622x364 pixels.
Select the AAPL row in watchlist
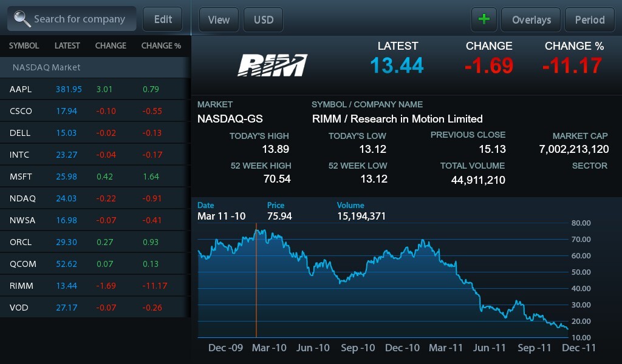click(x=95, y=89)
